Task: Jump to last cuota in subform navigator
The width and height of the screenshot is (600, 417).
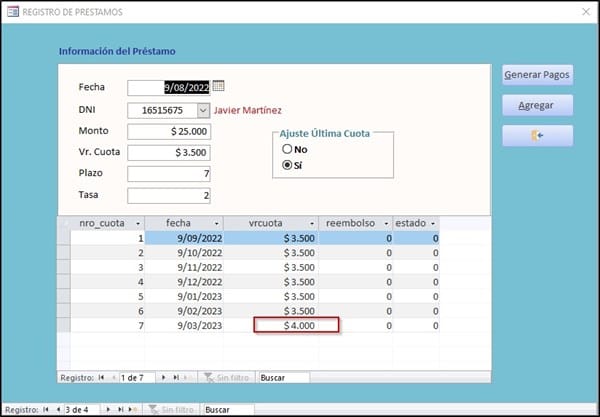Action: [x=177, y=377]
